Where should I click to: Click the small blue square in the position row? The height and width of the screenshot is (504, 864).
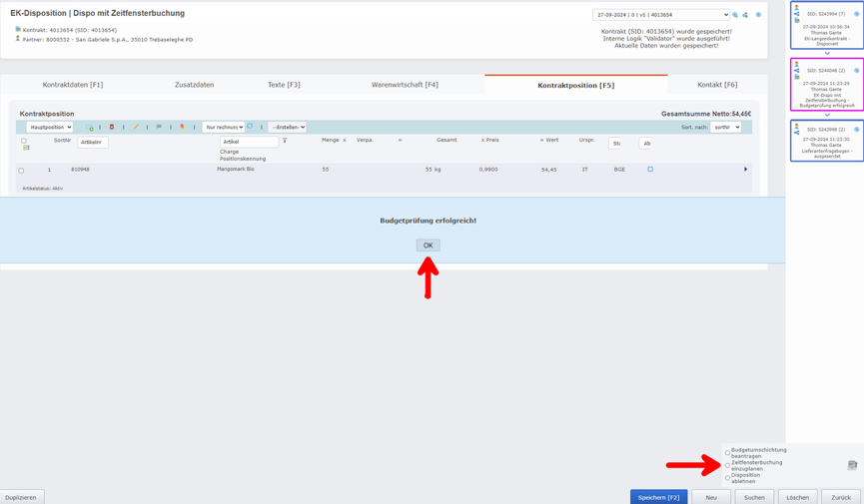click(x=650, y=170)
